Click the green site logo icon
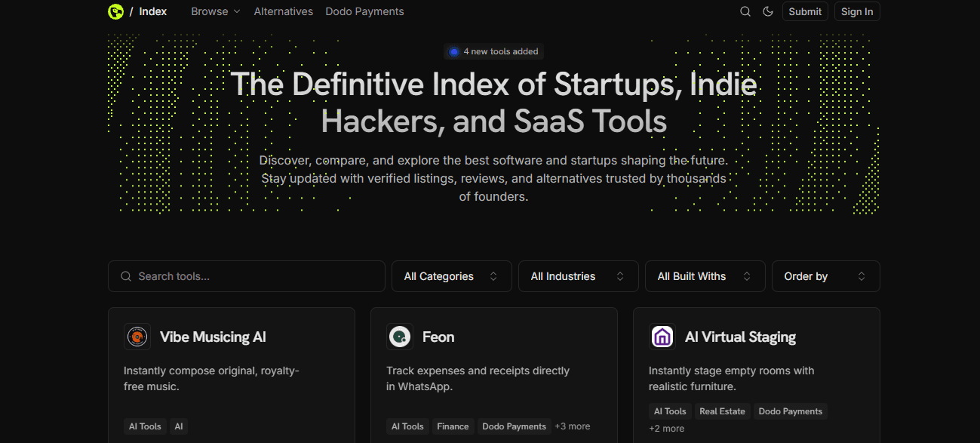 pos(115,11)
